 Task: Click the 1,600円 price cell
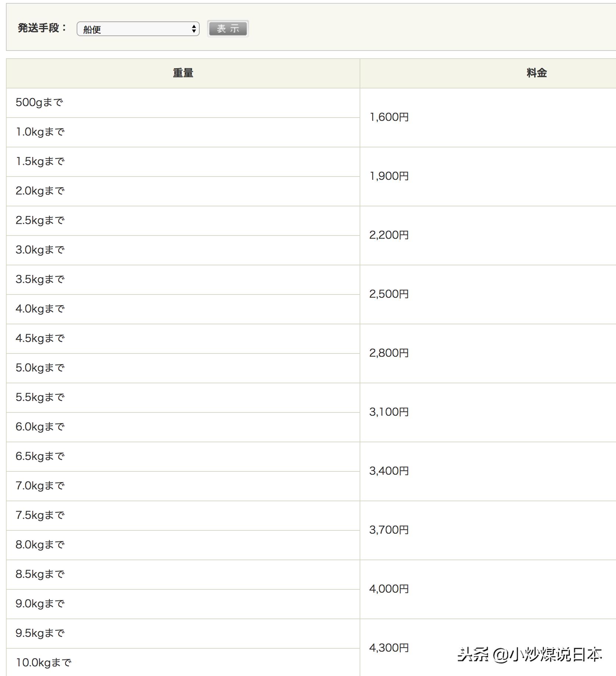[x=389, y=117]
